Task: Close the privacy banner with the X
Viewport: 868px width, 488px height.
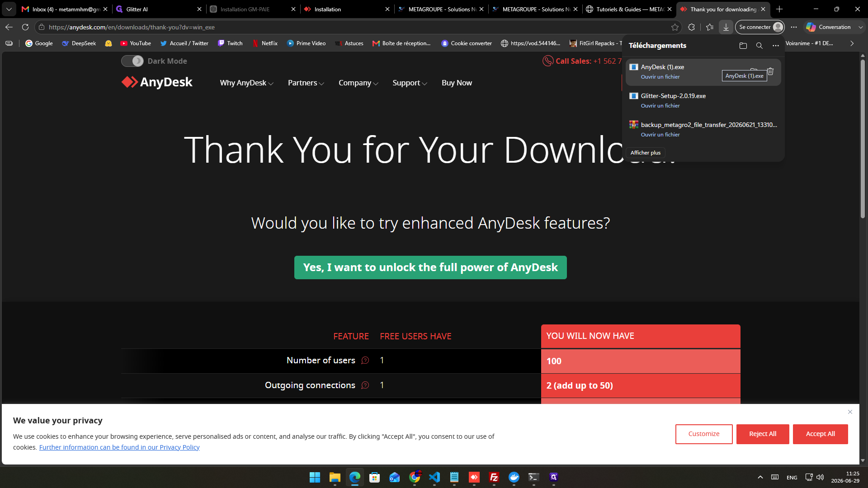Action: 850,412
